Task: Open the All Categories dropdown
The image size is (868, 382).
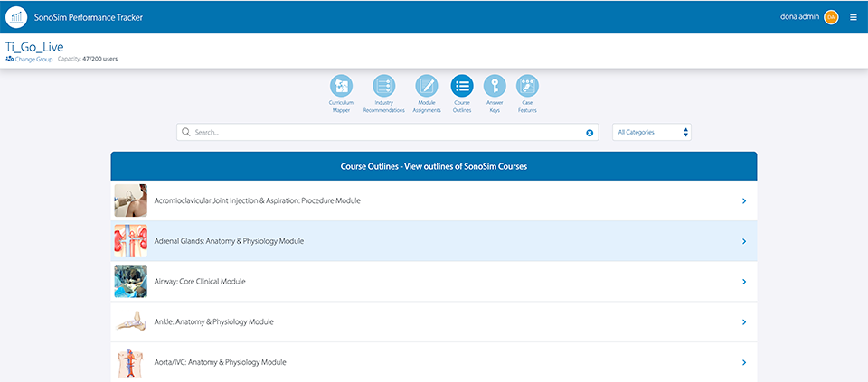Action: pos(652,132)
